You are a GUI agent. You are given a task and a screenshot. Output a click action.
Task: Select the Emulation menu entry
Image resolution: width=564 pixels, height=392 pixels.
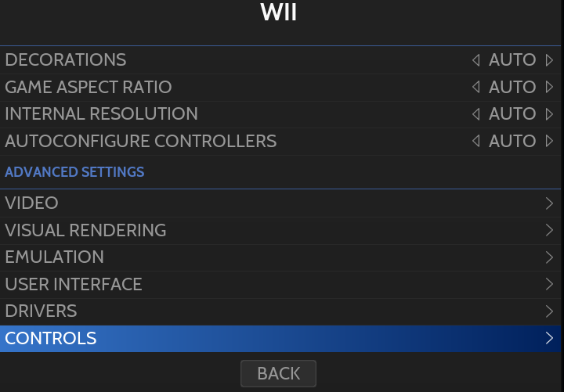pyautogui.click(x=54, y=257)
